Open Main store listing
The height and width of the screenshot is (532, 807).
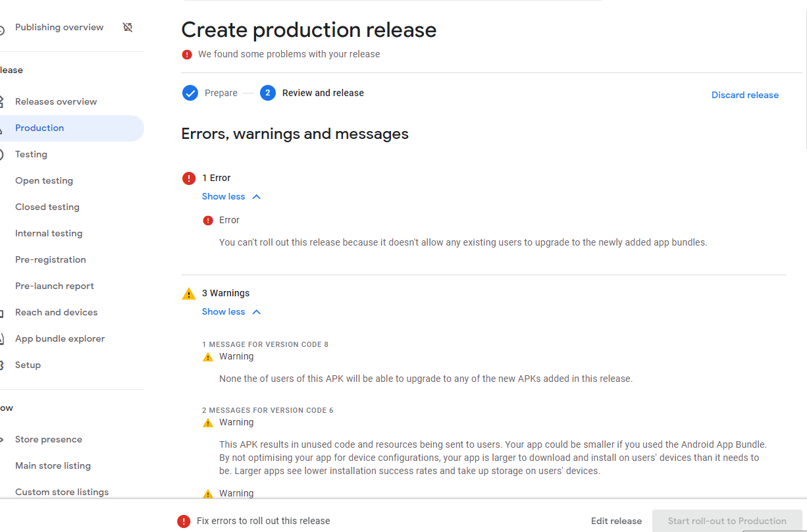pyautogui.click(x=53, y=465)
